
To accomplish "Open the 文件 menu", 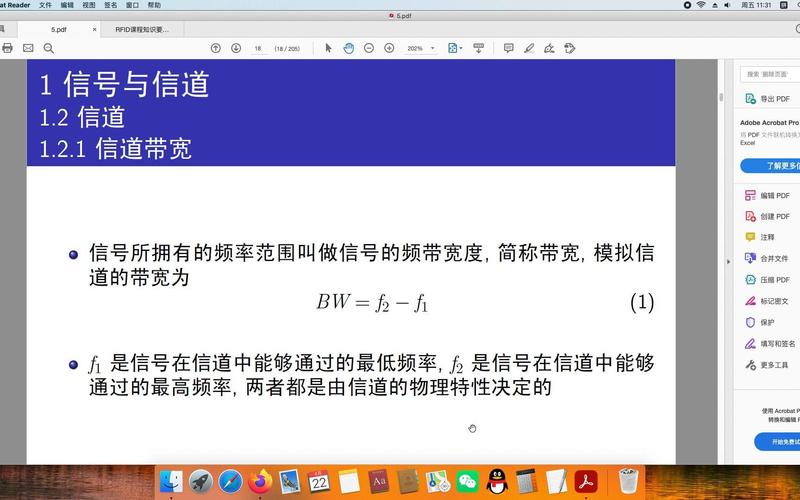I will pyautogui.click(x=45, y=5).
